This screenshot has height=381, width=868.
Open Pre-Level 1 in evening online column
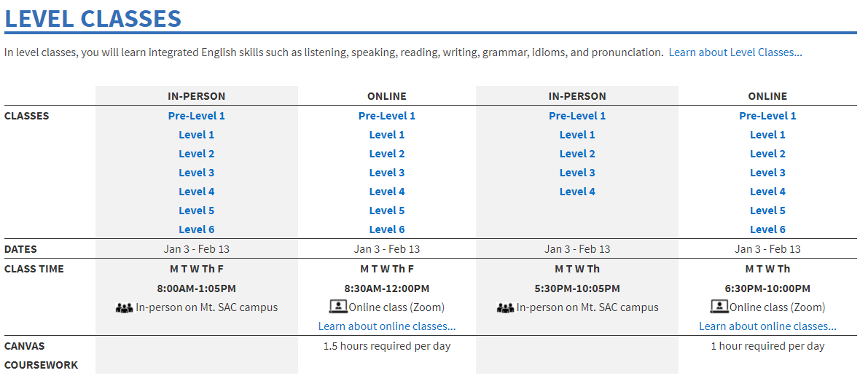point(768,116)
